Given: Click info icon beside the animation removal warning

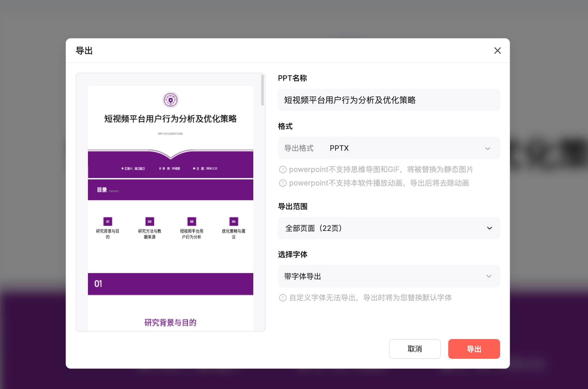Looking at the screenshot, I should tap(283, 183).
